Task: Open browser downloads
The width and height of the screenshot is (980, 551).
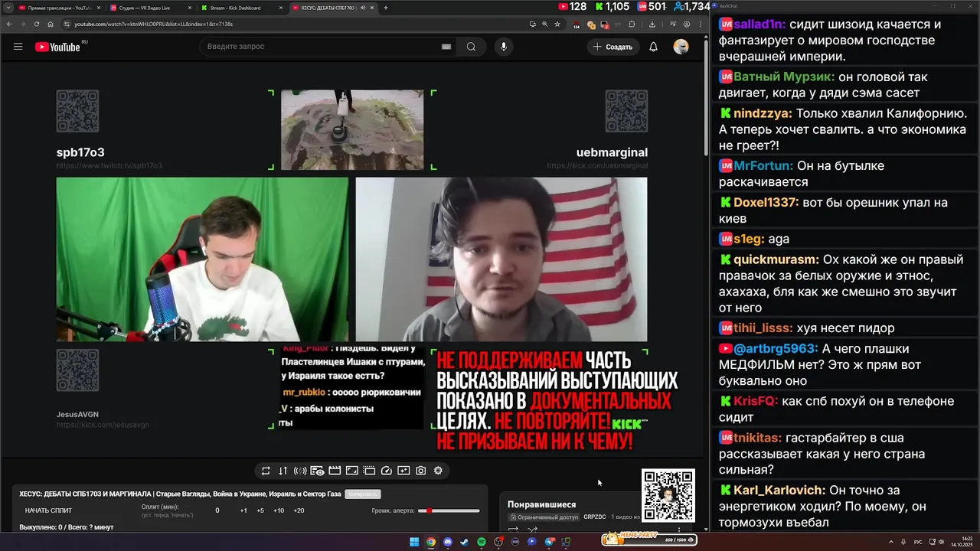Action: point(652,24)
